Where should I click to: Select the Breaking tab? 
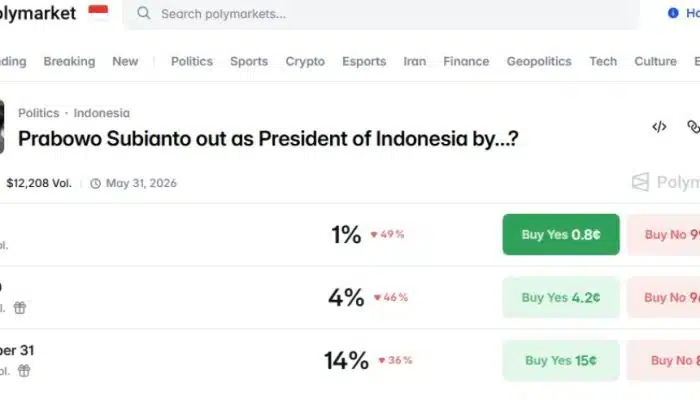69,61
